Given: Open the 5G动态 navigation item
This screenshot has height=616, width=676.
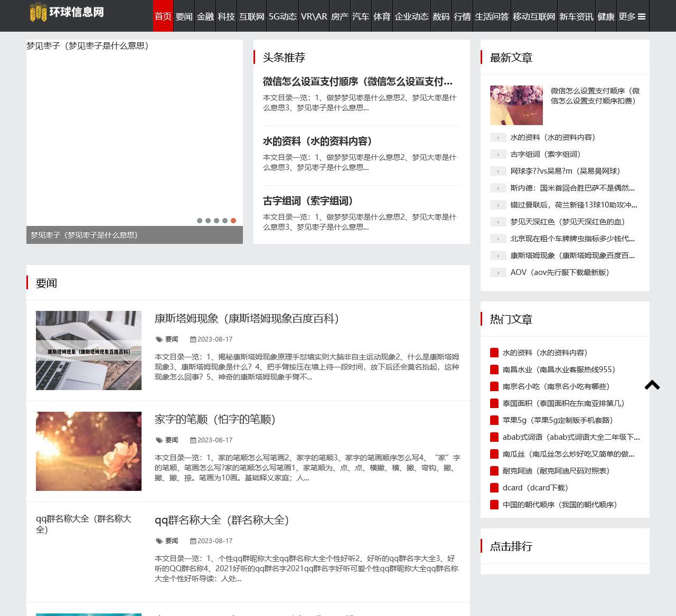Looking at the screenshot, I should [x=283, y=16].
